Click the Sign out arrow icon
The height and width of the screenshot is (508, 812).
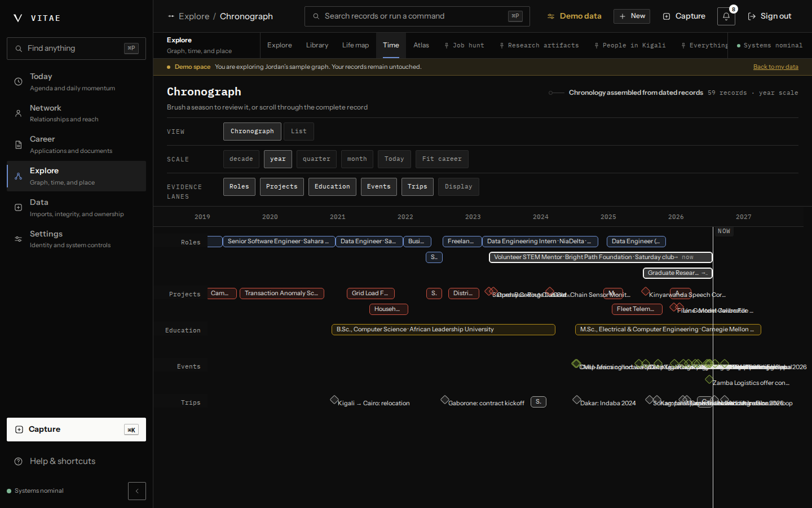click(x=752, y=16)
